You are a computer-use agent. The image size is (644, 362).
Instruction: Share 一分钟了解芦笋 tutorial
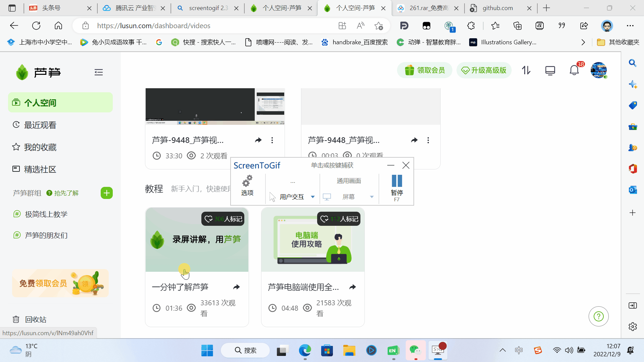pos(237,287)
